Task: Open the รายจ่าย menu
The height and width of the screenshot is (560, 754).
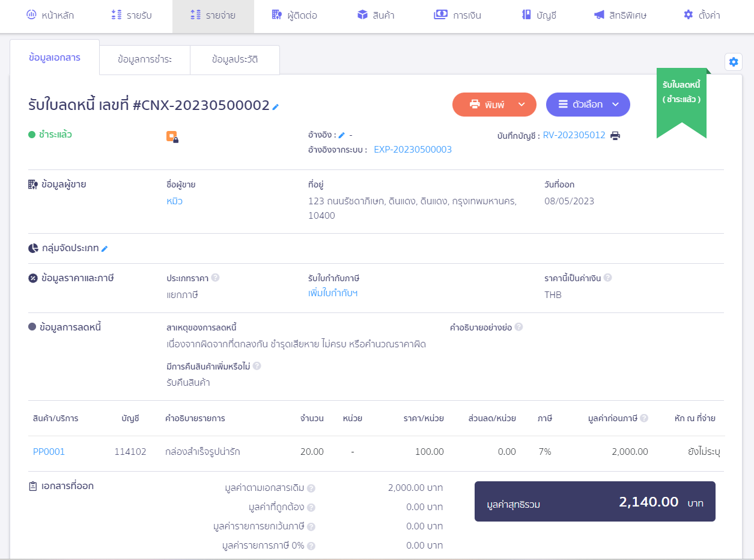Action: pos(213,16)
